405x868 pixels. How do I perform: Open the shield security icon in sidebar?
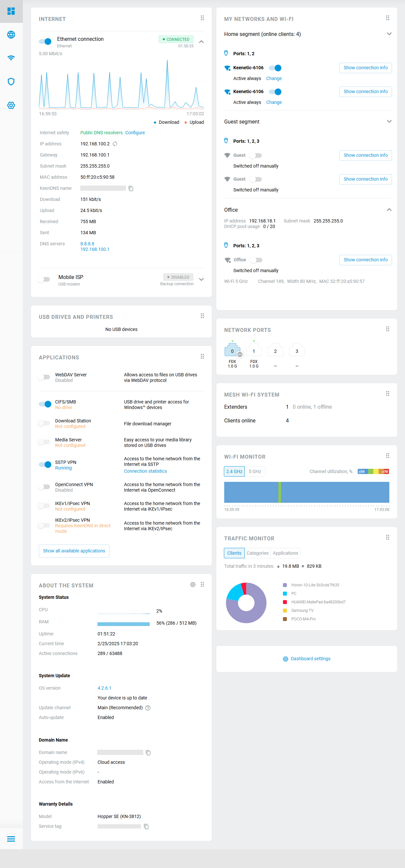pyautogui.click(x=11, y=82)
